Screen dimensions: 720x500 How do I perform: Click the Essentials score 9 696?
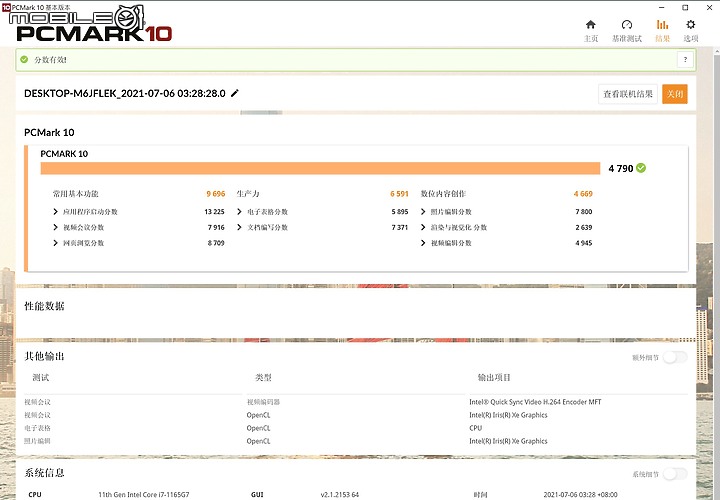point(215,194)
